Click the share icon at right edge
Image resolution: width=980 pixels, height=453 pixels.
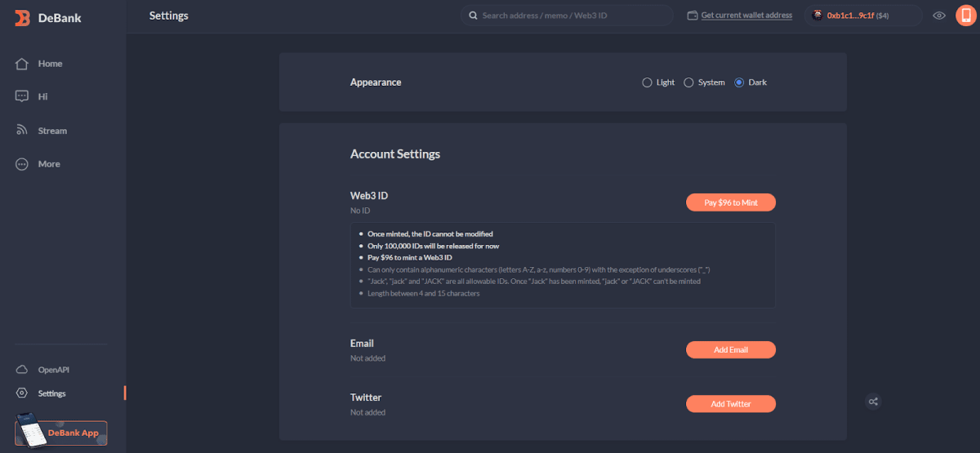874,402
